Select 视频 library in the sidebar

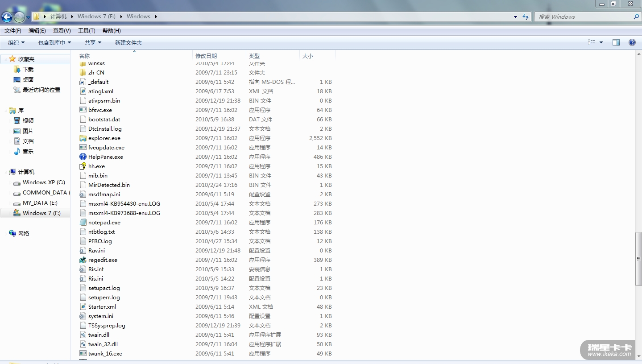click(28, 121)
